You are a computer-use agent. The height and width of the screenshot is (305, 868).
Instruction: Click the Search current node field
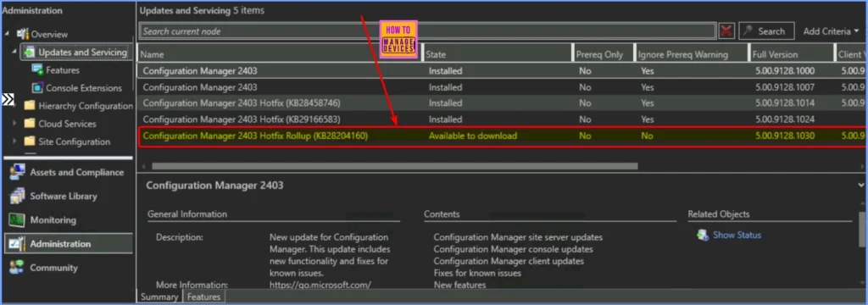(427, 31)
